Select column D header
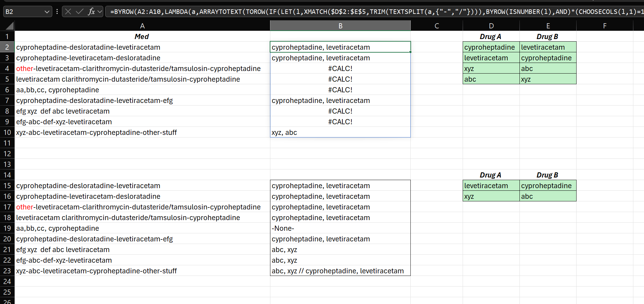Screen dimensions: 644x304 point(491,26)
